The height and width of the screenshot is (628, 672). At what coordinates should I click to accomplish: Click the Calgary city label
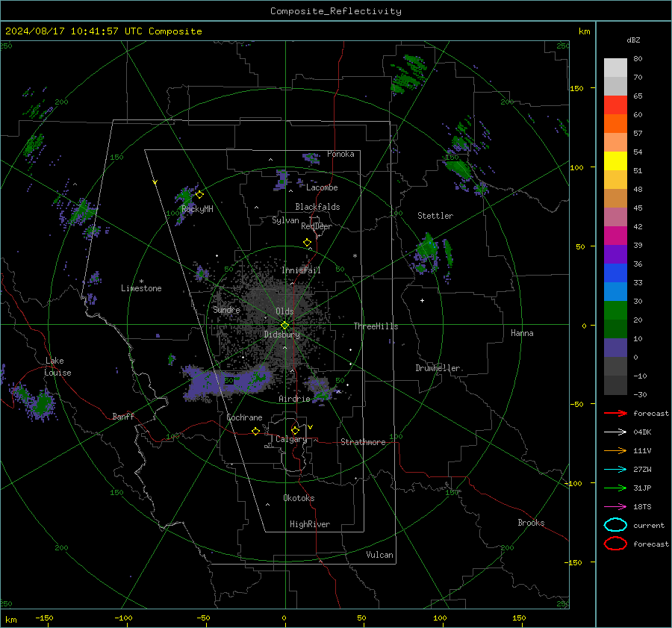[291, 439]
